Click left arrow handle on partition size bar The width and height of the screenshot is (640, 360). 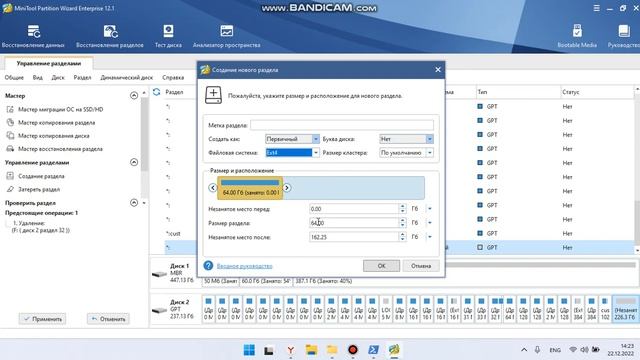click(213, 188)
